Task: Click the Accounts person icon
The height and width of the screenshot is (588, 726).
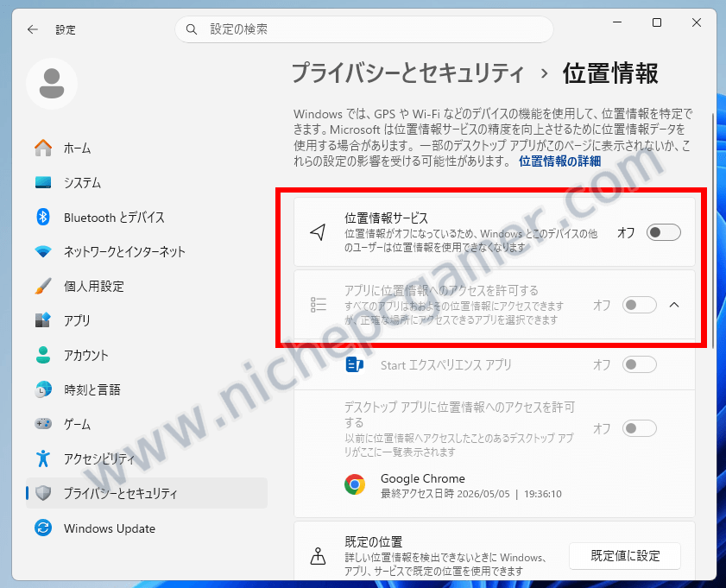Action: (43, 355)
